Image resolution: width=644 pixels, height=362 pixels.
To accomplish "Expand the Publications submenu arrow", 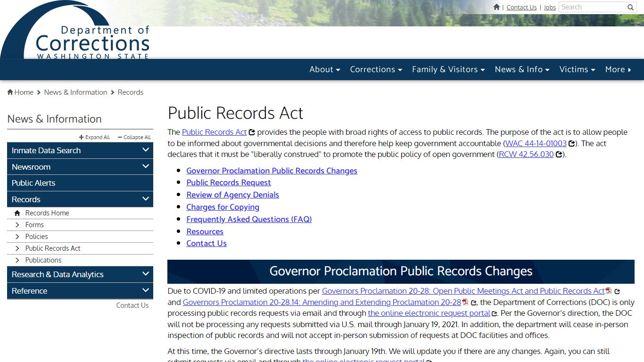I will 17,260.
